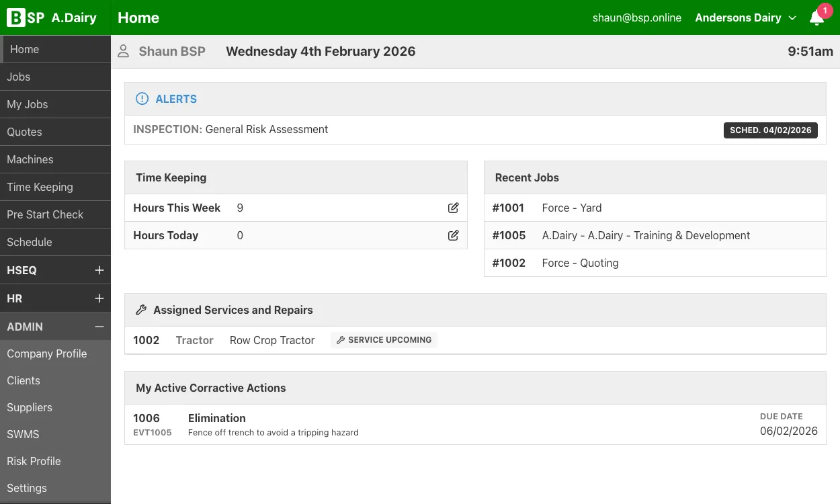This screenshot has height=504, width=840.
Task: Open job #1002 Force - Quoting
Action: (x=655, y=263)
